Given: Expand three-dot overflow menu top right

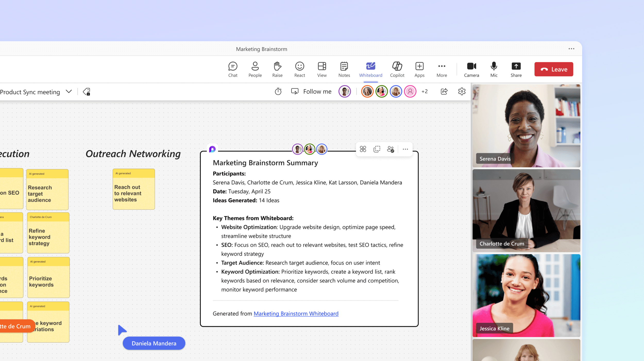Looking at the screenshot, I should point(571,49).
